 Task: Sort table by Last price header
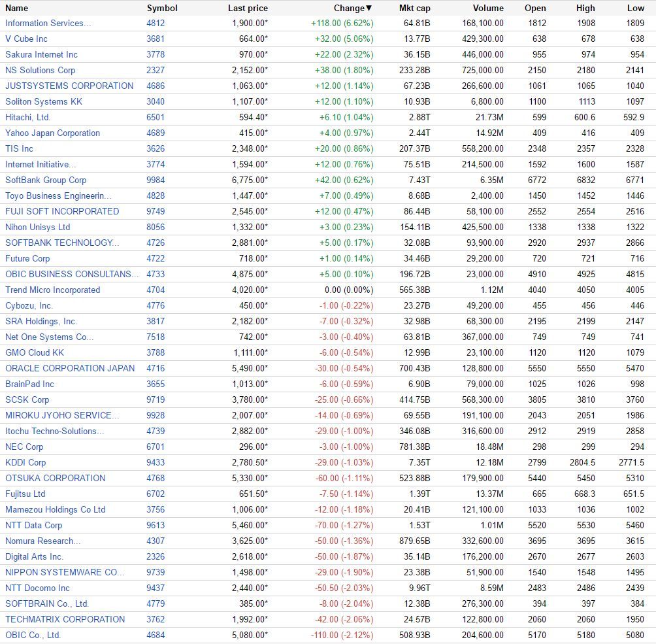(248, 8)
